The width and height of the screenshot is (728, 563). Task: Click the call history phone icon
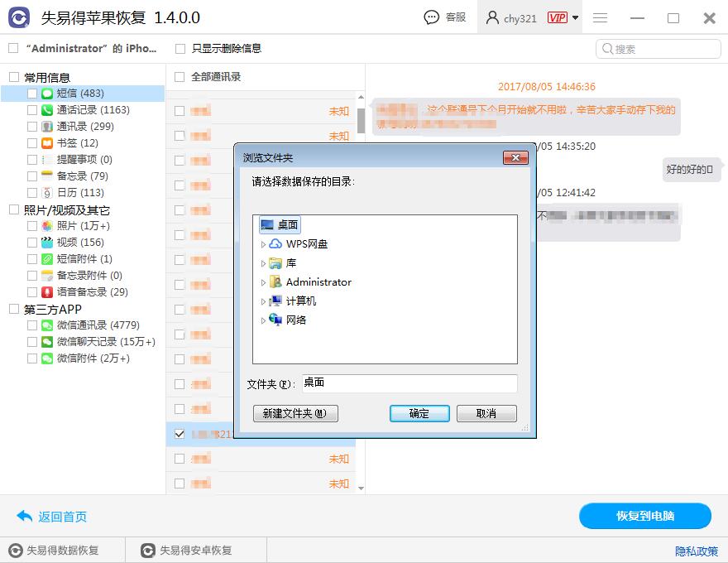47,110
